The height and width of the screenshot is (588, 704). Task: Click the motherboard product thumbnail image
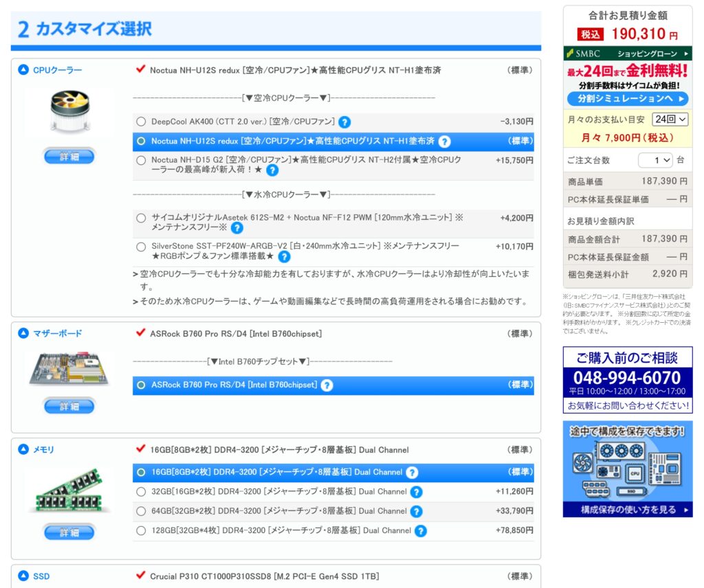(69, 368)
